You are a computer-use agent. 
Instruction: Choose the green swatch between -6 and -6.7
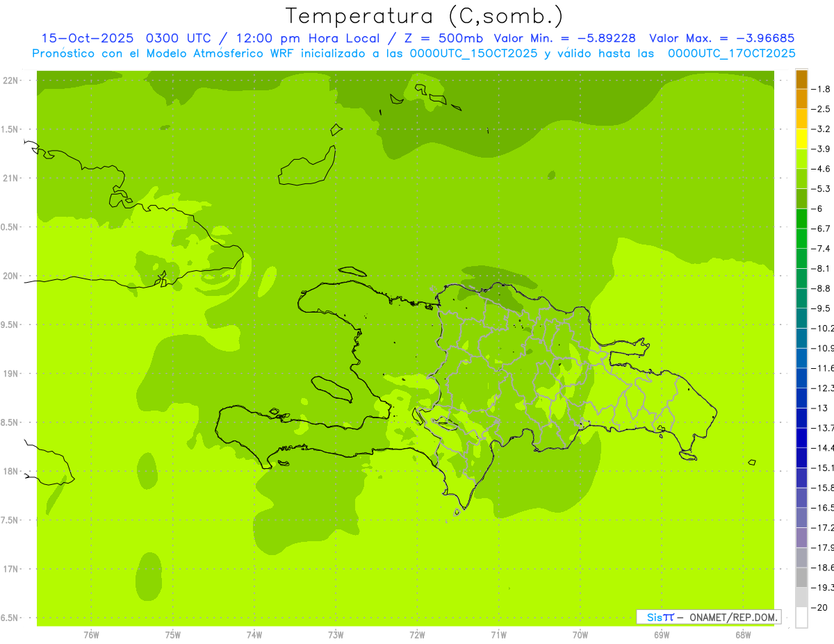click(801, 219)
